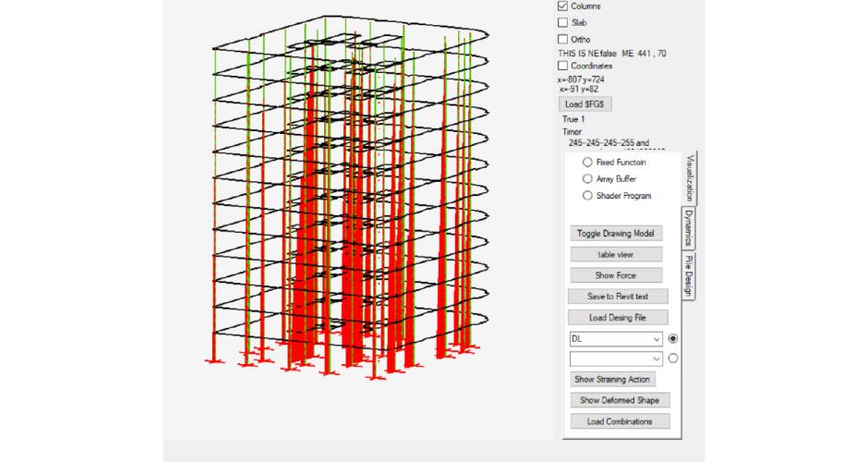
Task: Tick the Coordinates checkbox
Action: pyautogui.click(x=563, y=66)
